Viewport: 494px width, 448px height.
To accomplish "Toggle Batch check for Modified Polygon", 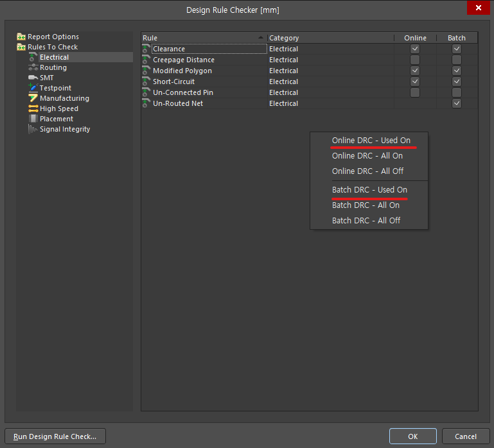I will [x=457, y=71].
